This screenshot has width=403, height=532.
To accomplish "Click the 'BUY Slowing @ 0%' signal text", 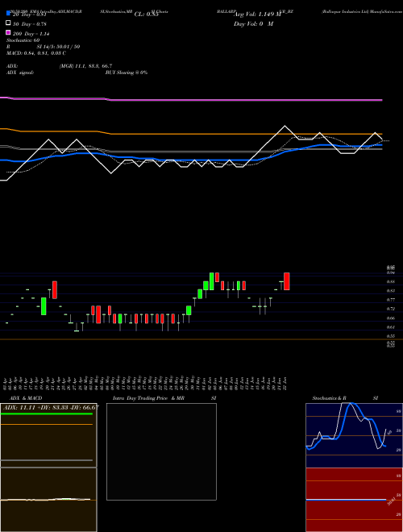I will [127, 73].
